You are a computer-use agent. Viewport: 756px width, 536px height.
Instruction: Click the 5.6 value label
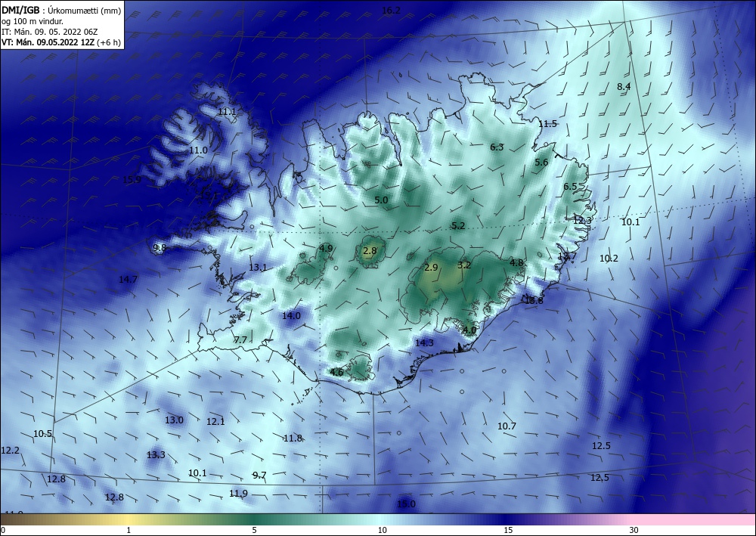(541, 163)
